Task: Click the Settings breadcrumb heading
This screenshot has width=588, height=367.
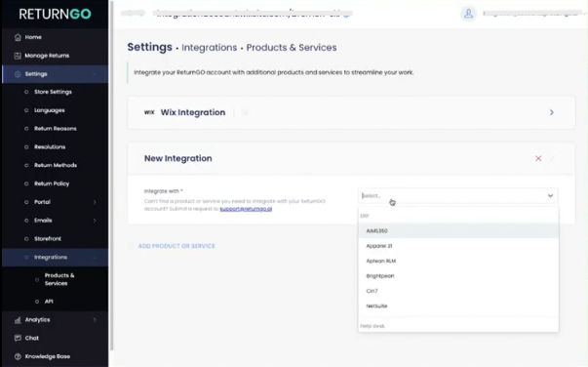Action: pos(149,47)
